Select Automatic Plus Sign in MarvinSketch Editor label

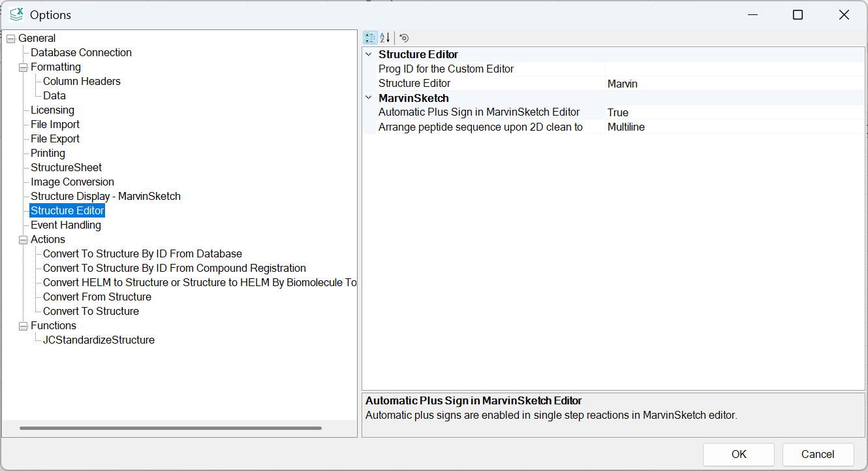479,112
